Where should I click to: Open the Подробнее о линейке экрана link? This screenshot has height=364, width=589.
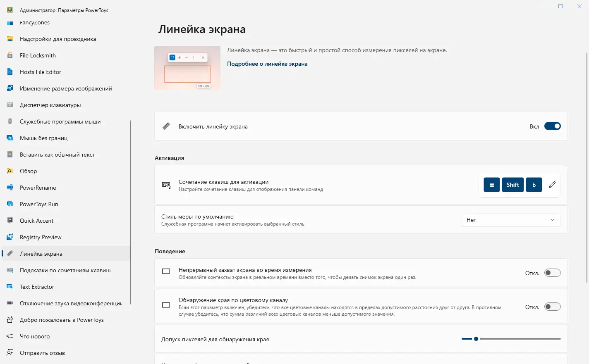coord(267,64)
